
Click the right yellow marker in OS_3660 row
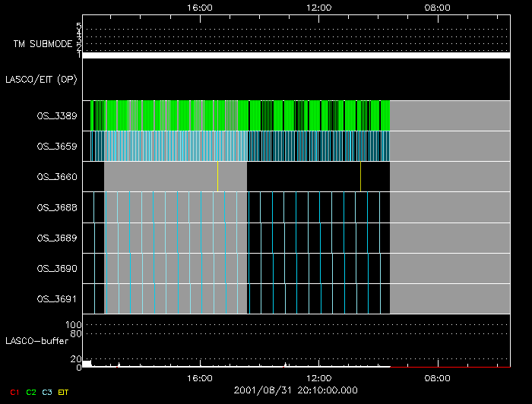360,176
